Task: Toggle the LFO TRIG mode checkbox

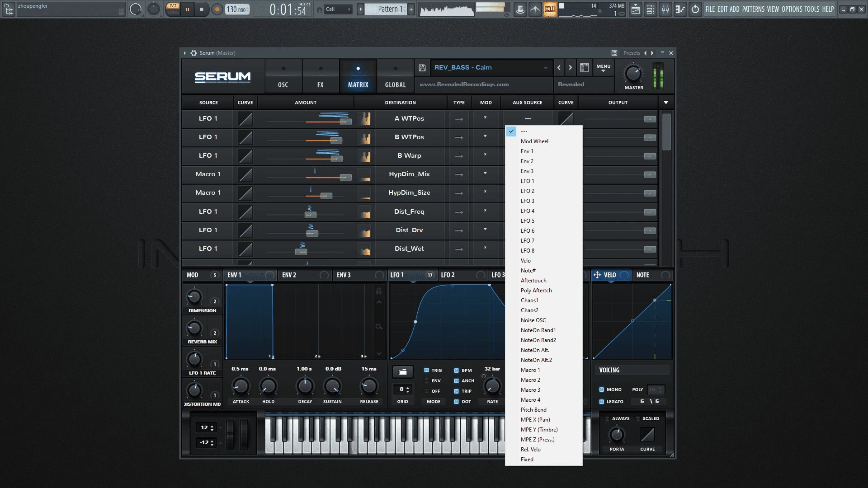Action: (x=426, y=371)
